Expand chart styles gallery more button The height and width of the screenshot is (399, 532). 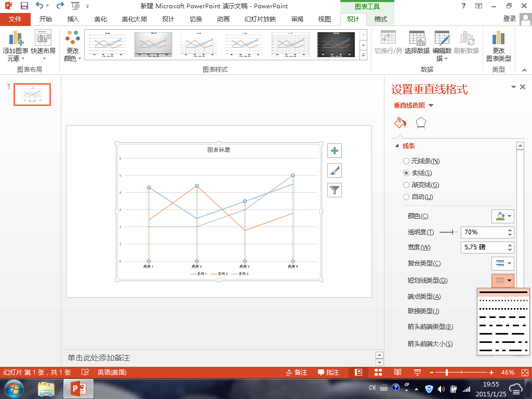(x=363, y=55)
